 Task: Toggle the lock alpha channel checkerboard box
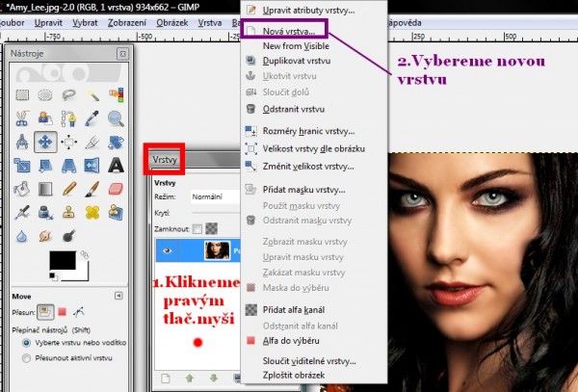tap(211, 229)
